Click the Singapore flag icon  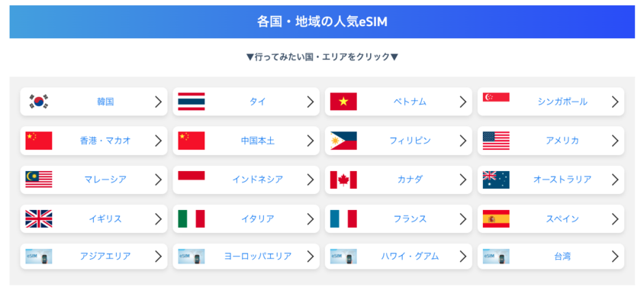[496, 97]
